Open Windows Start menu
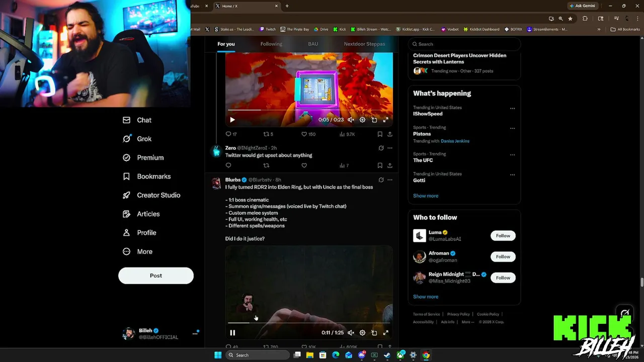 tap(218, 355)
